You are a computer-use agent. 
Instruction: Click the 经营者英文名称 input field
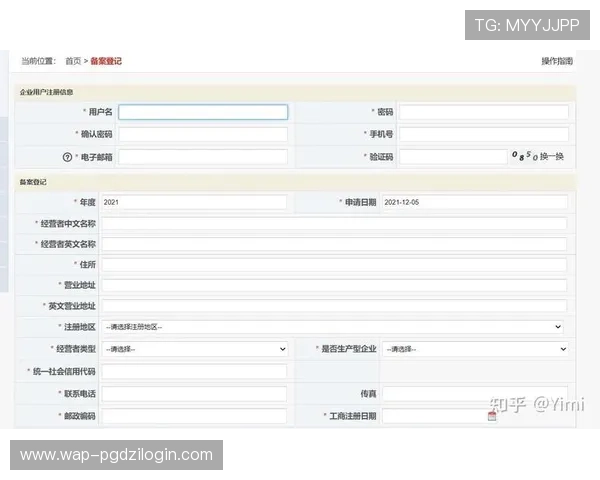point(334,244)
